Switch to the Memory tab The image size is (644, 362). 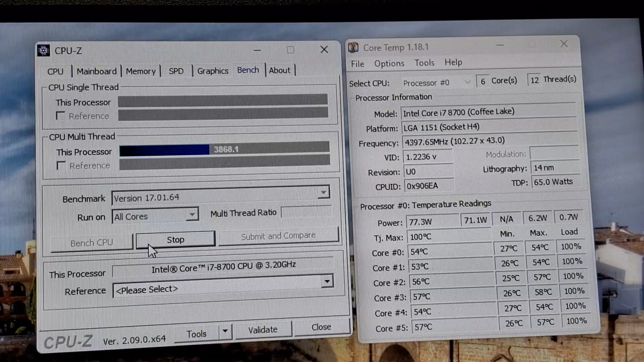tap(141, 71)
